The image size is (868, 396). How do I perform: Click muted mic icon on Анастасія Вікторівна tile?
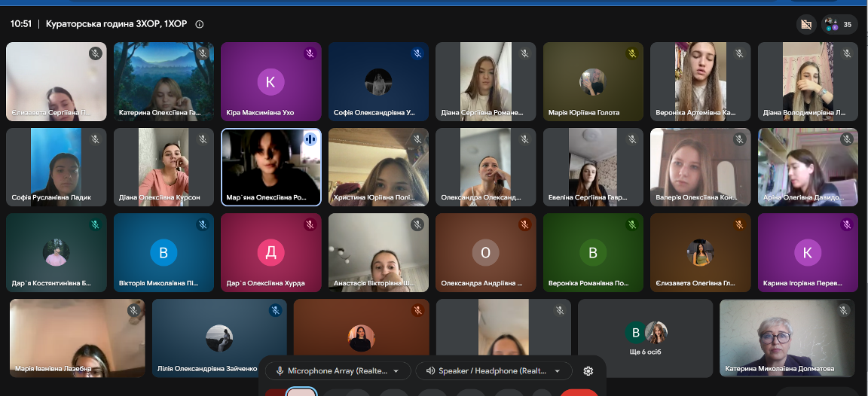pos(417,224)
